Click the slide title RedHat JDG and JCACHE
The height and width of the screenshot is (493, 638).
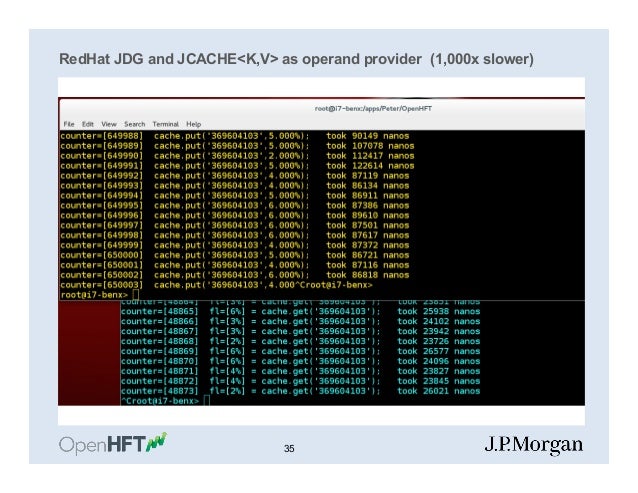click(296, 59)
